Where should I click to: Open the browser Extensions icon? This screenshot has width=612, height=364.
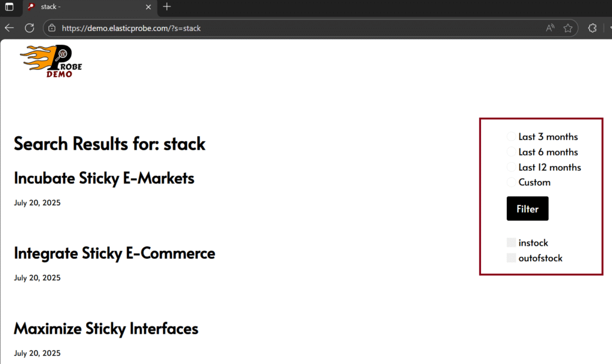(592, 28)
